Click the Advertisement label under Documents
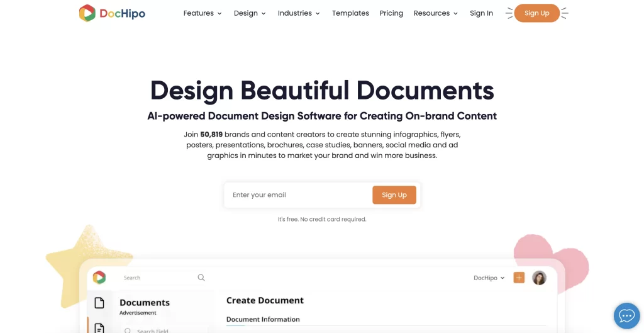 pos(138,313)
